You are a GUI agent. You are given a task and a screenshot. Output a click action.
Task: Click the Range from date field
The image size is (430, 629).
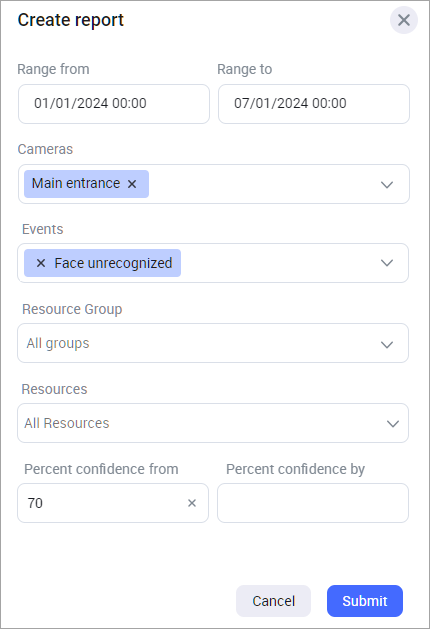(114, 104)
